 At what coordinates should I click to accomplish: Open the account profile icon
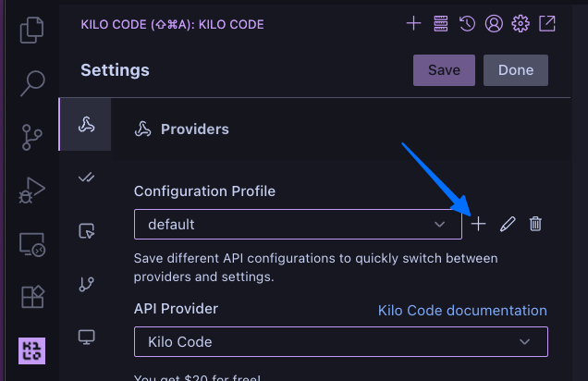[494, 23]
